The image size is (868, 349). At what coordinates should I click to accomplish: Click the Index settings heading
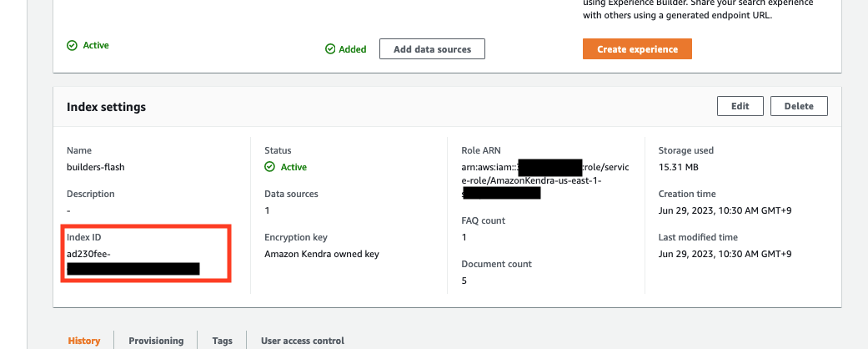106,107
